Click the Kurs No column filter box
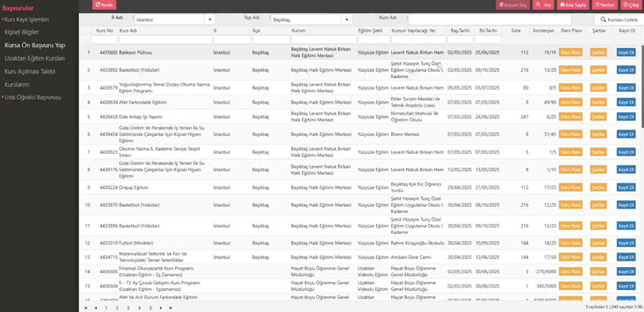The image size is (644, 312). (104, 39)
